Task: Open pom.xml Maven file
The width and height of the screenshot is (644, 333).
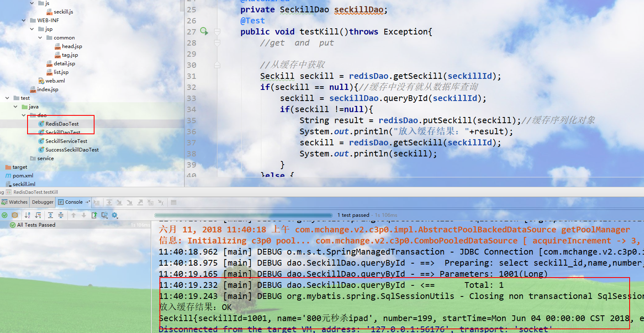Action: click(x=19, y=176)
